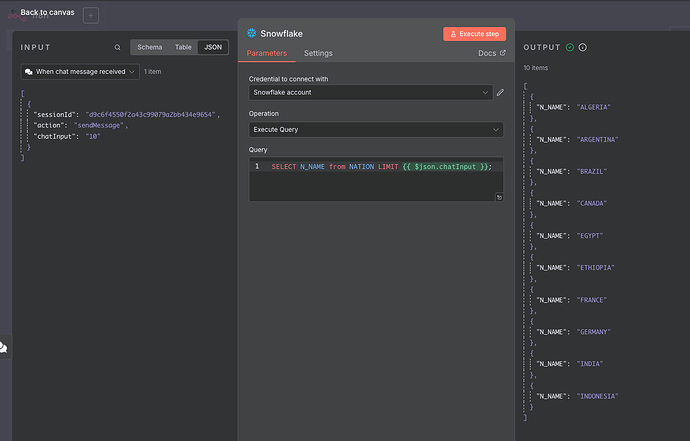Click the chat bubble icon in input dropdown

29,72
